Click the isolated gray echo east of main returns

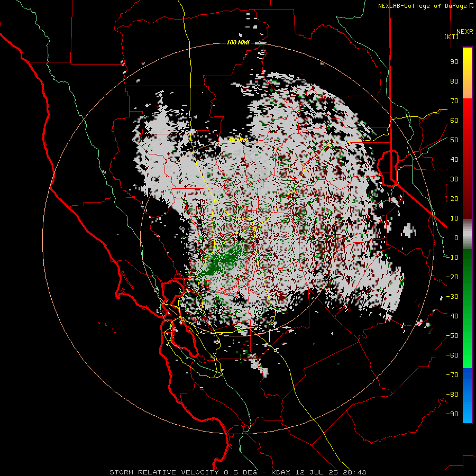click(x=408, y=231)
